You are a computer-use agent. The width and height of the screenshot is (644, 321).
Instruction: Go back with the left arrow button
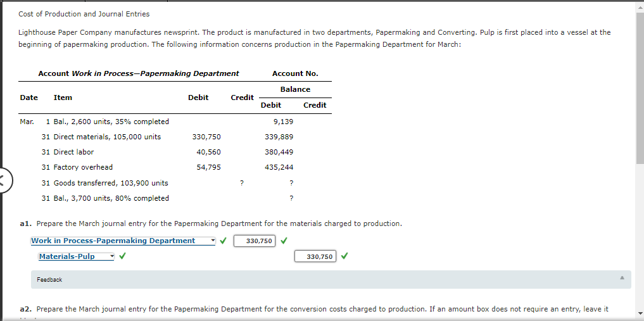click(x=5, y=180)
